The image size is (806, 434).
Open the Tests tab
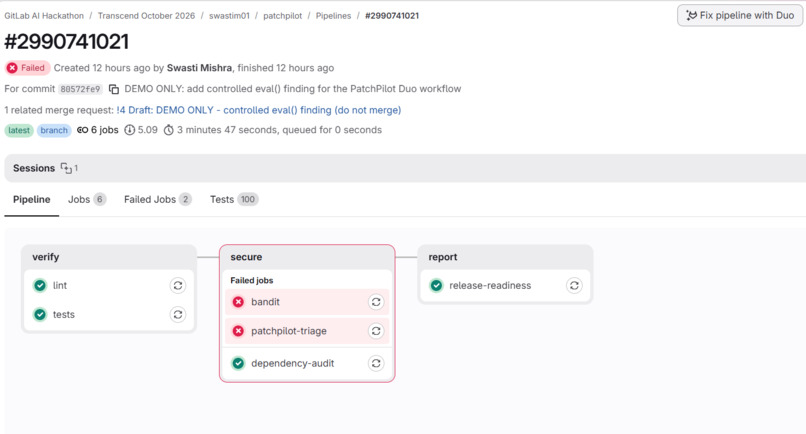234,200
